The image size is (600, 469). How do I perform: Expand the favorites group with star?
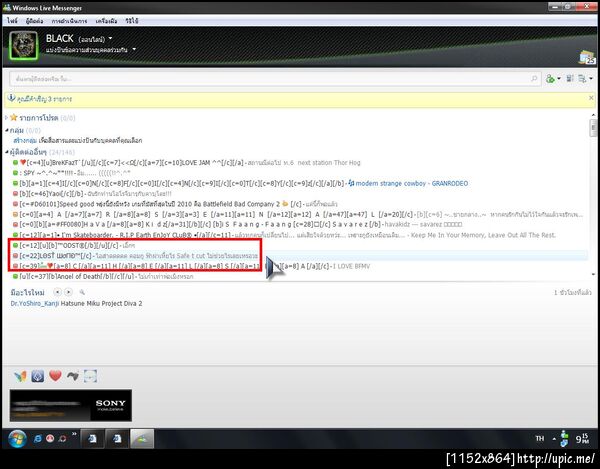tap(6, 117)
